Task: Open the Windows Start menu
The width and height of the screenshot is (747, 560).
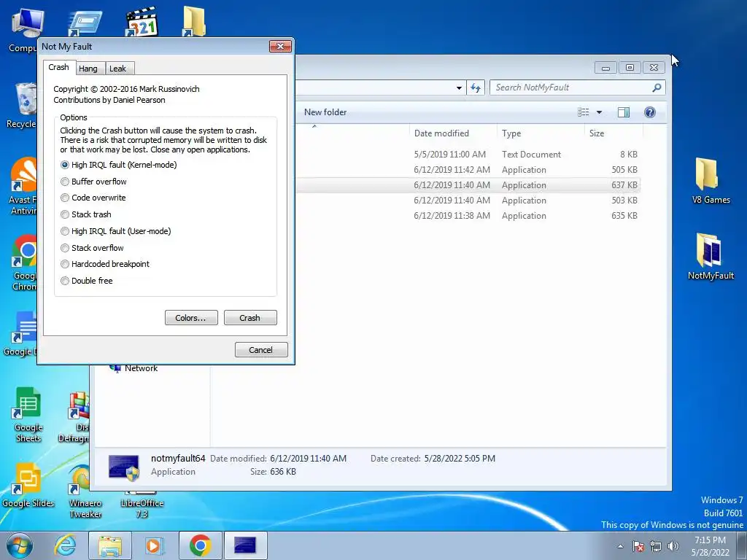Action: [20, 545]
